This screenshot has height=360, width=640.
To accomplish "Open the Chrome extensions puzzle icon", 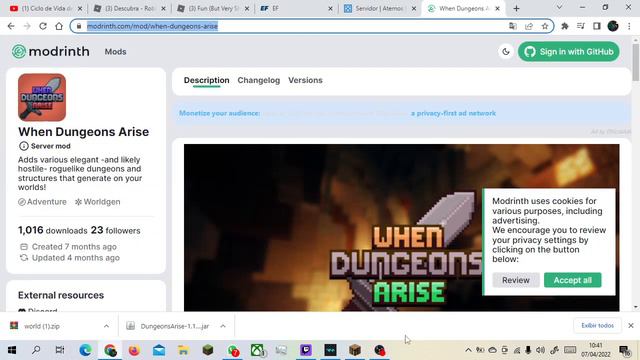I will (565, 26).
